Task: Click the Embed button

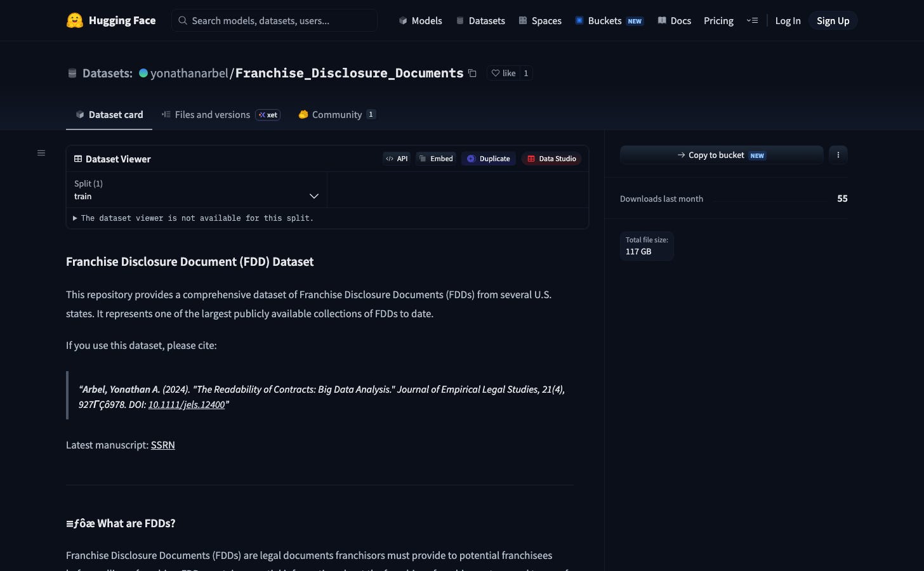Action: [x=436, y=159]
